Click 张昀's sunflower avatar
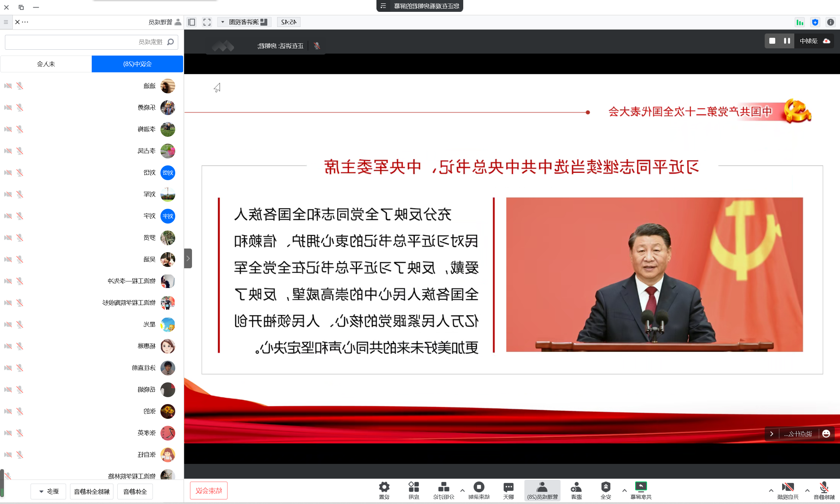Screen dimensions: 840x504 click(168, 411)
